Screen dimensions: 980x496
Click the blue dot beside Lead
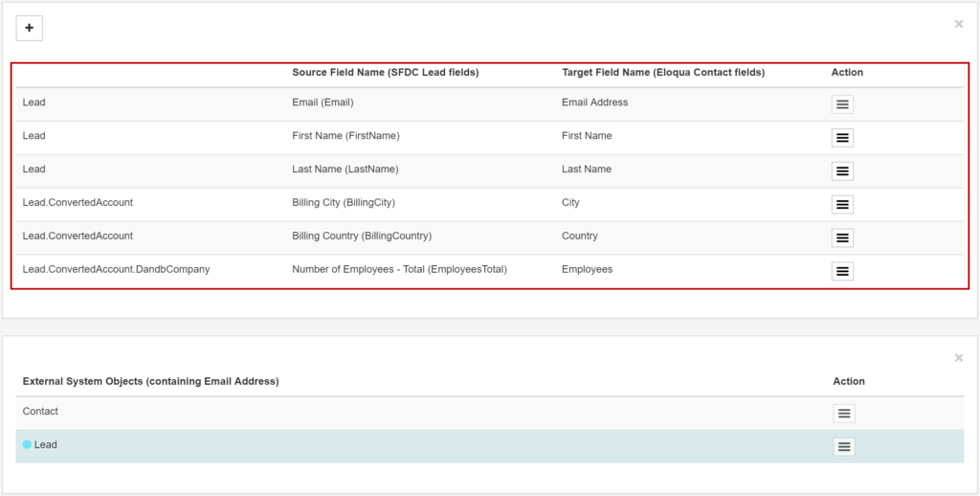28,445
